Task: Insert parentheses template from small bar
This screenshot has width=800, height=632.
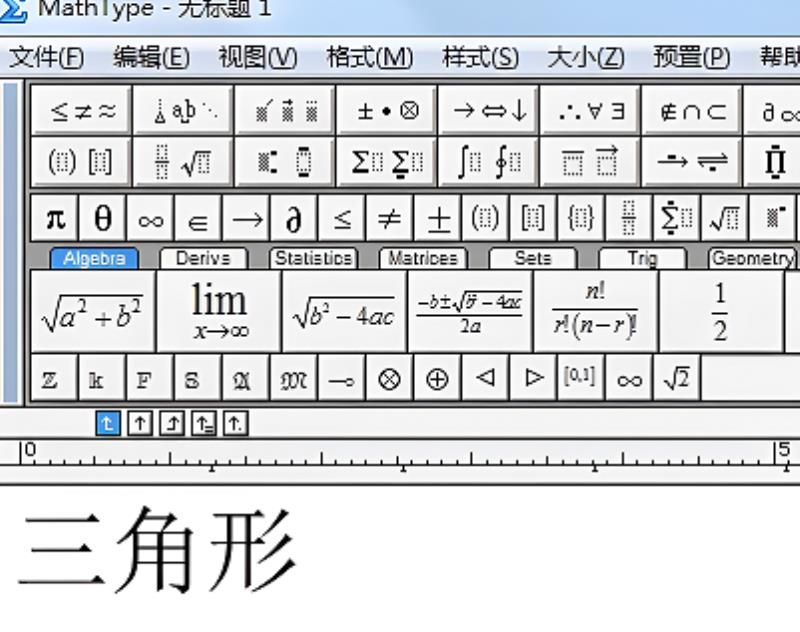Action: 485,218
